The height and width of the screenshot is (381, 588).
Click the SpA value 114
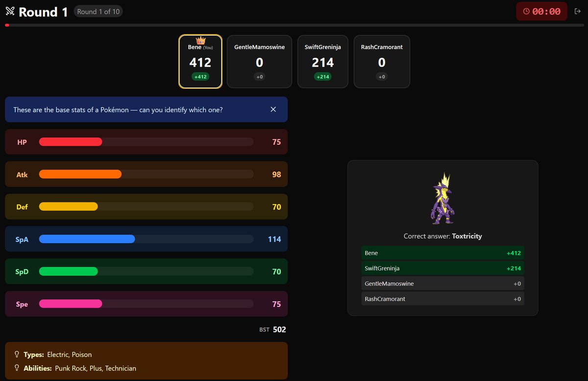274,239
